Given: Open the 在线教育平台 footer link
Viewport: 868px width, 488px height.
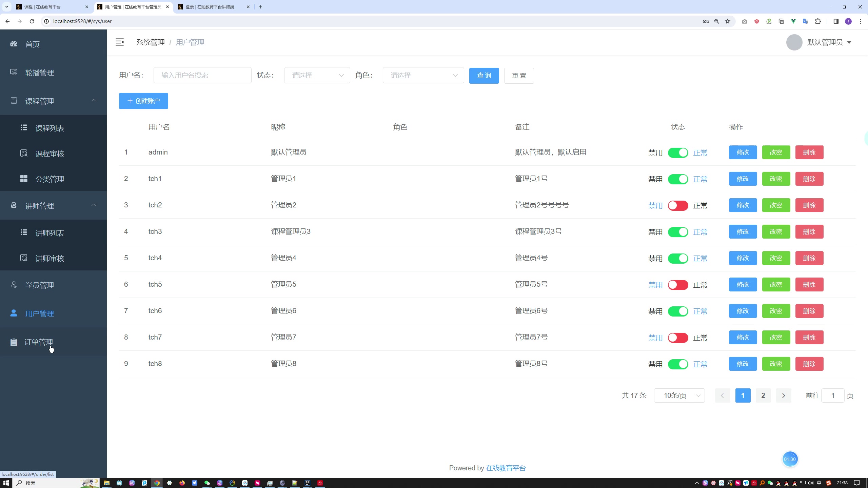Looking at the screenshot, I should [x=506, y=468].
